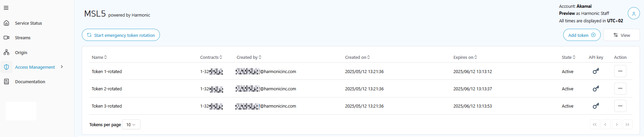644x137 pixels.
Task: Click the Add token button
Action: (581, 35)
